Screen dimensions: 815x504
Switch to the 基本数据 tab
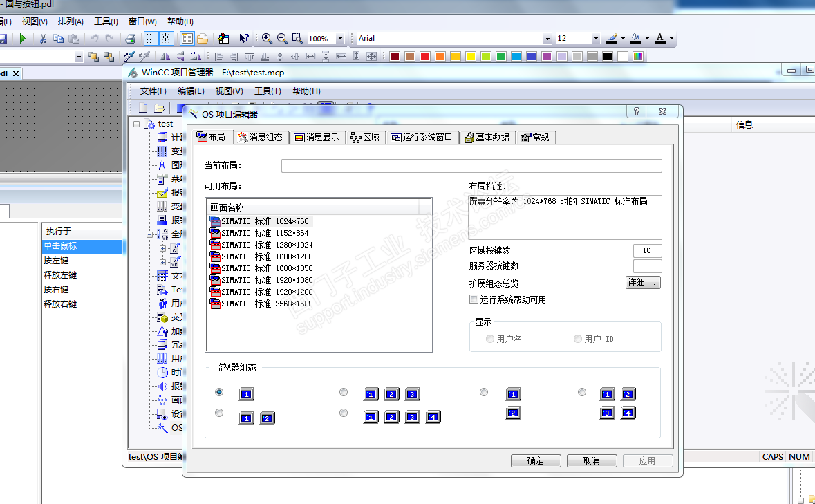coord(487,137)
